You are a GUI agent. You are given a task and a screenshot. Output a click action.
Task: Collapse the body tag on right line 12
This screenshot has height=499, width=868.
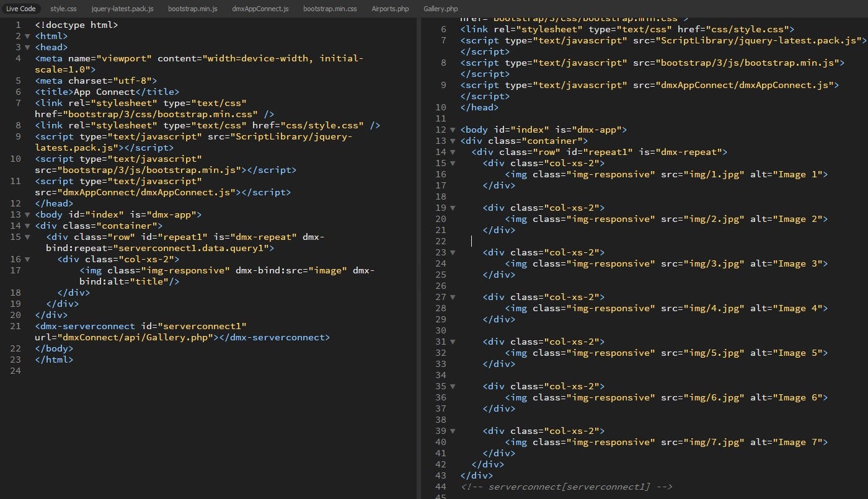click(453, 130)
